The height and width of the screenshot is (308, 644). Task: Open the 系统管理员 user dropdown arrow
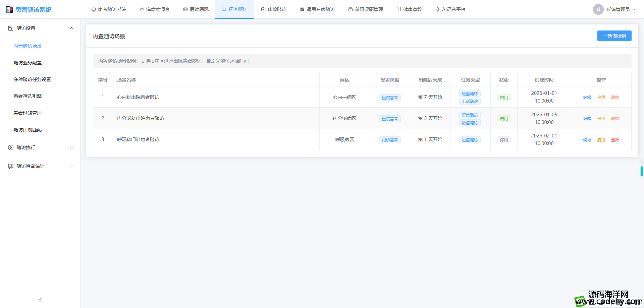click(x=634, y=9)
